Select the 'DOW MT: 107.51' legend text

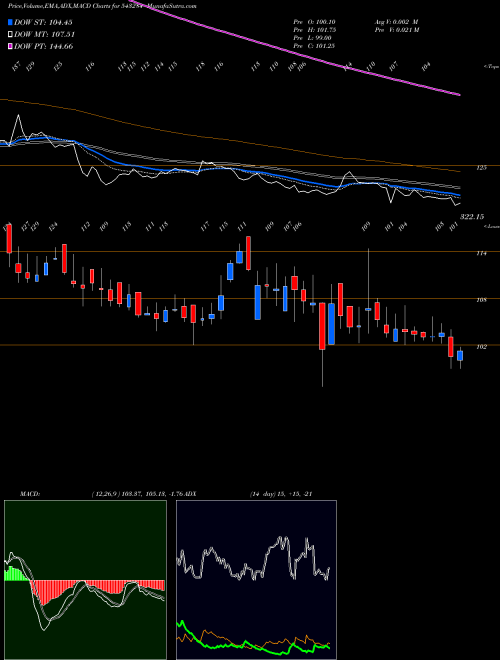click(x=44, y=35)
